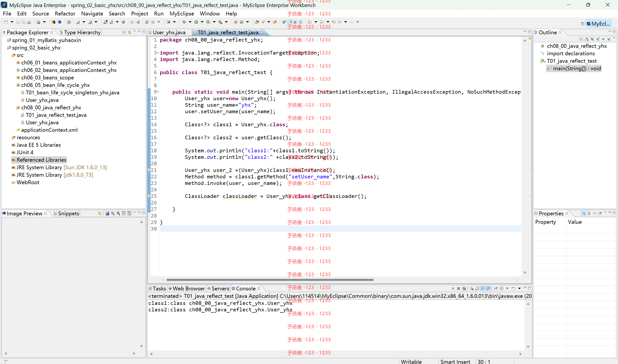This screenshot has width=618, height=364.
Task: Click the New Java Package toolbar icon
Action: [x=236, y=22]
